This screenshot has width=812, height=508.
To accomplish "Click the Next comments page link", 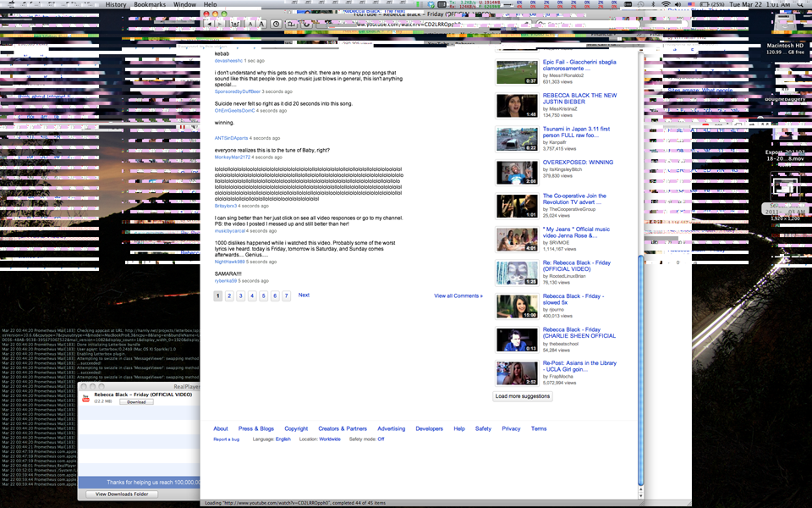I will click(x=304, y=295).
